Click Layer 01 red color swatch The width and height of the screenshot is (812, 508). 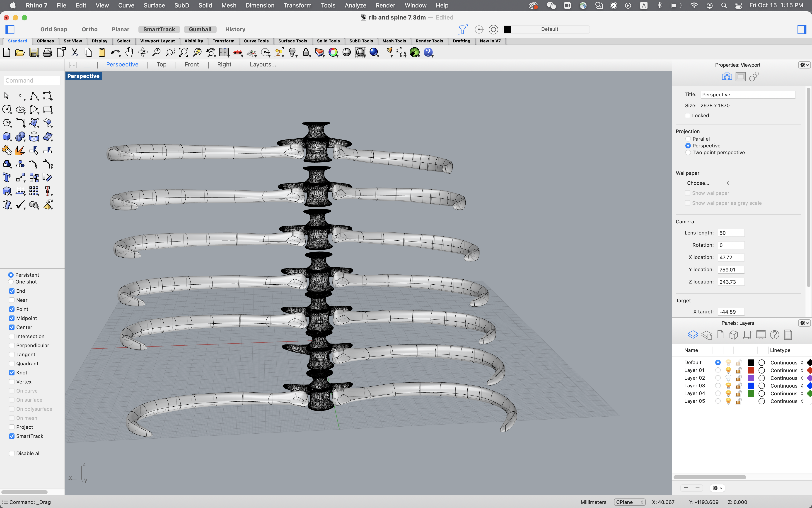pyautogui.click(x=751, y=370)
